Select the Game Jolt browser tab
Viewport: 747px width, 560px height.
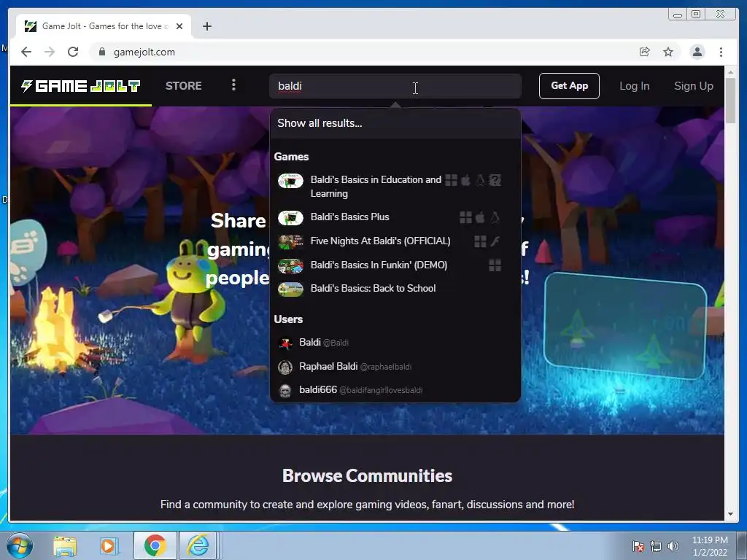click(104, 26)
